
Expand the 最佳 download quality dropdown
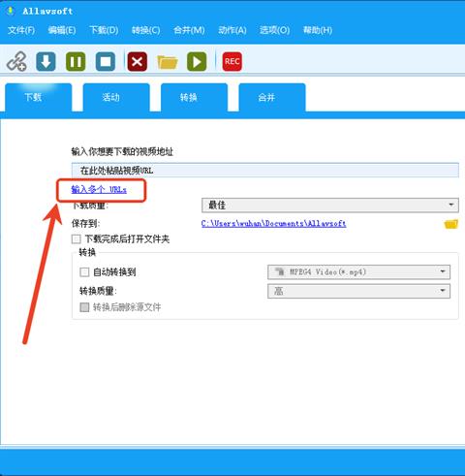pos(330,206)
